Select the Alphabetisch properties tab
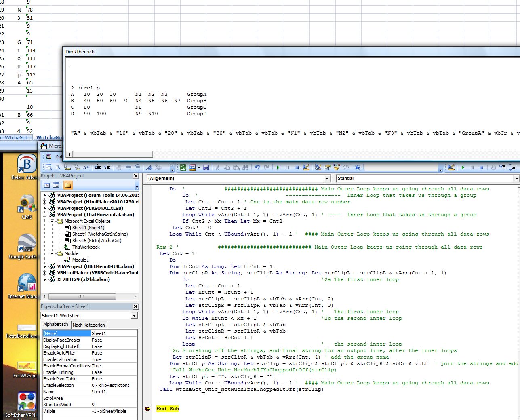The width and height of the screenshot is (520, 420). (56, 325)
